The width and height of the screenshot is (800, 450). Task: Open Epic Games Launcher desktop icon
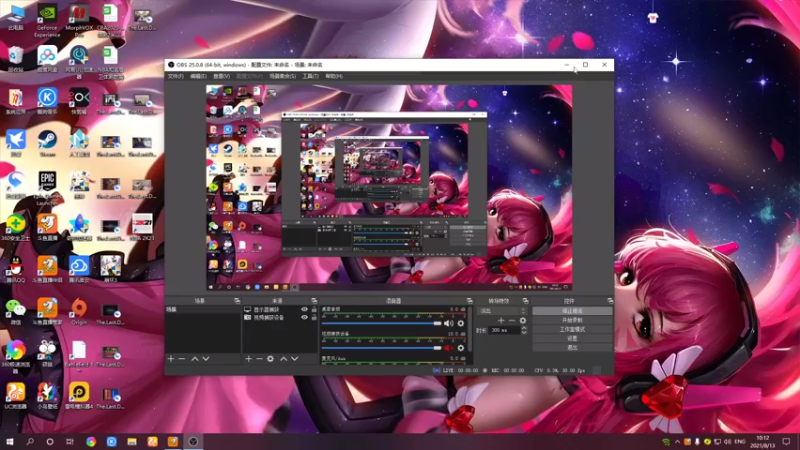[x=47, y=188]
